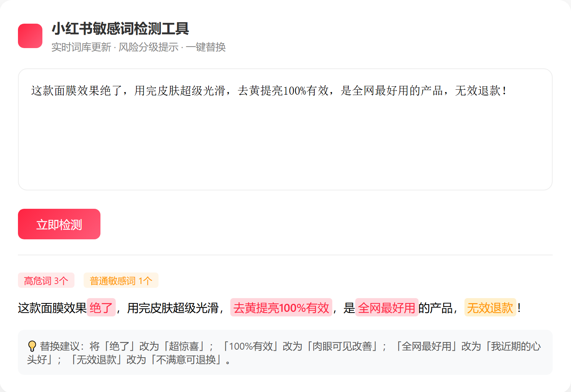Click the 立即检测 button
Screen dimensions: 571x392
click(x=59, y=224)
